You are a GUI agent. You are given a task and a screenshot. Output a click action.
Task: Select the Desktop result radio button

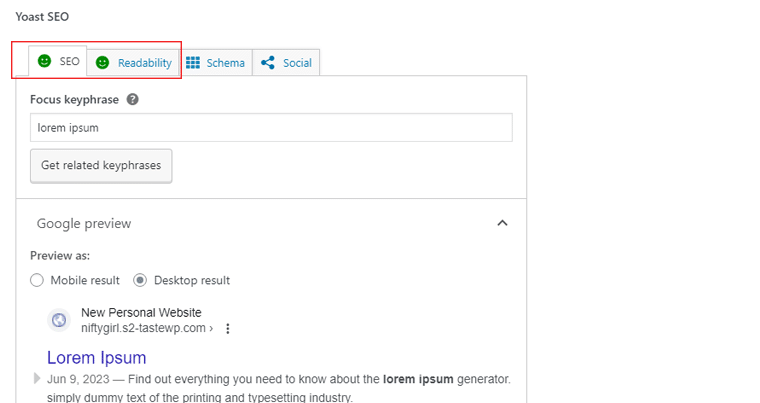(140, 280)
